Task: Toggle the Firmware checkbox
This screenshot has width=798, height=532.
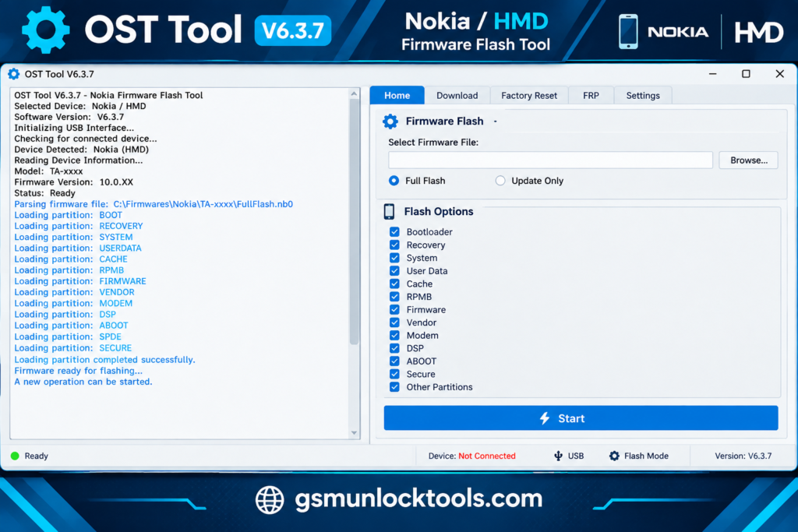Action: click(394, 309)
